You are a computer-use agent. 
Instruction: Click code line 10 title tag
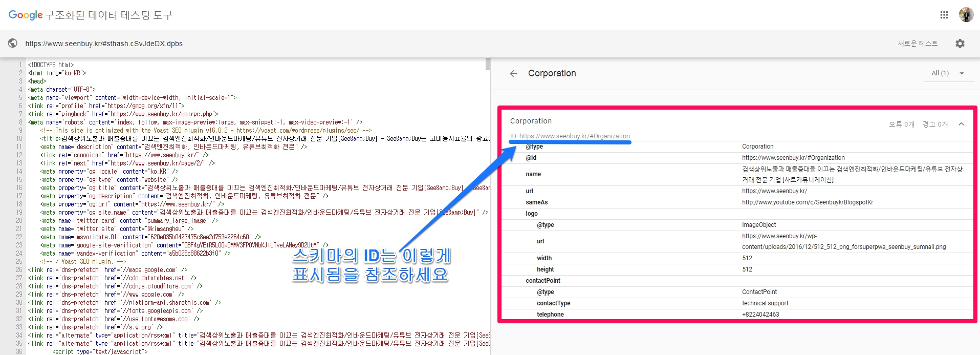pos(265,138)
